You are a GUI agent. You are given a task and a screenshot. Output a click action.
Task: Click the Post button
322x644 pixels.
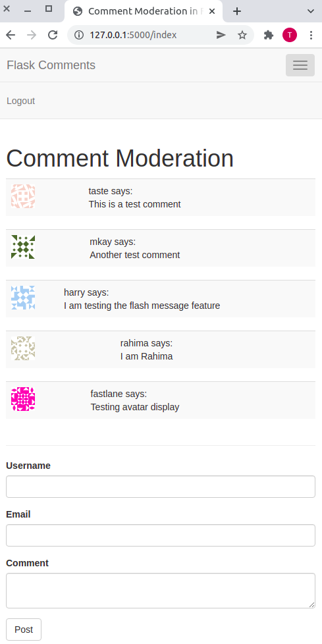(x=24, y=630)
